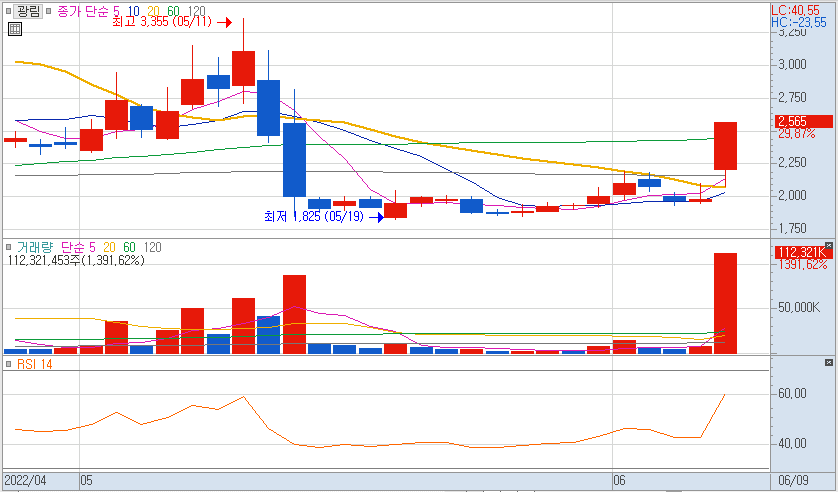Click the 광림 stock name button
Image resolution: width=838 pixels, height=492 pixels.
[x=29, y=11]
